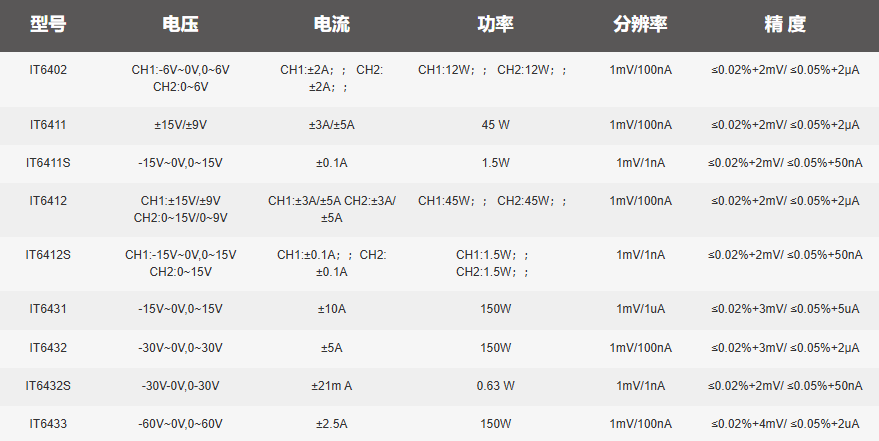The height and width of the screenshot is (441, 879).
Task: Click IT6412S resolution 1mV/1nA
Action: pos(640,255)
